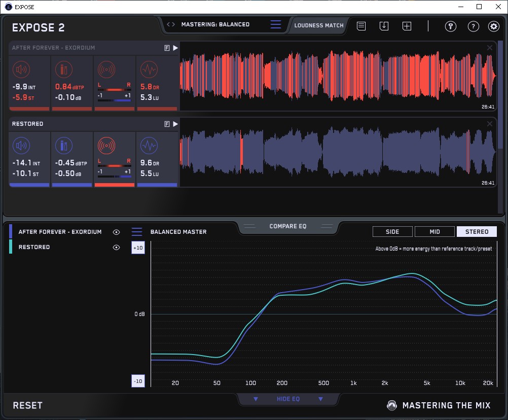This screenshot has height=420, width=508.
Task: Toggle visibility of After Forever EQ curve
Action: click(117, 232)
